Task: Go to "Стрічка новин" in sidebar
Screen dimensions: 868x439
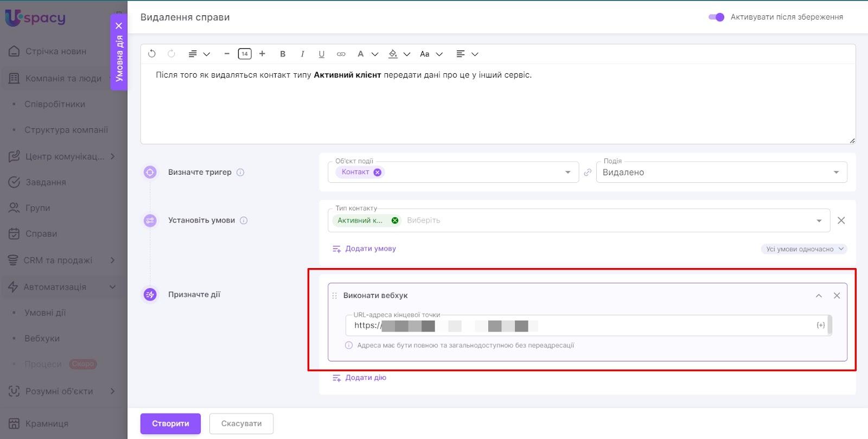Action: (x=55, y=52)
